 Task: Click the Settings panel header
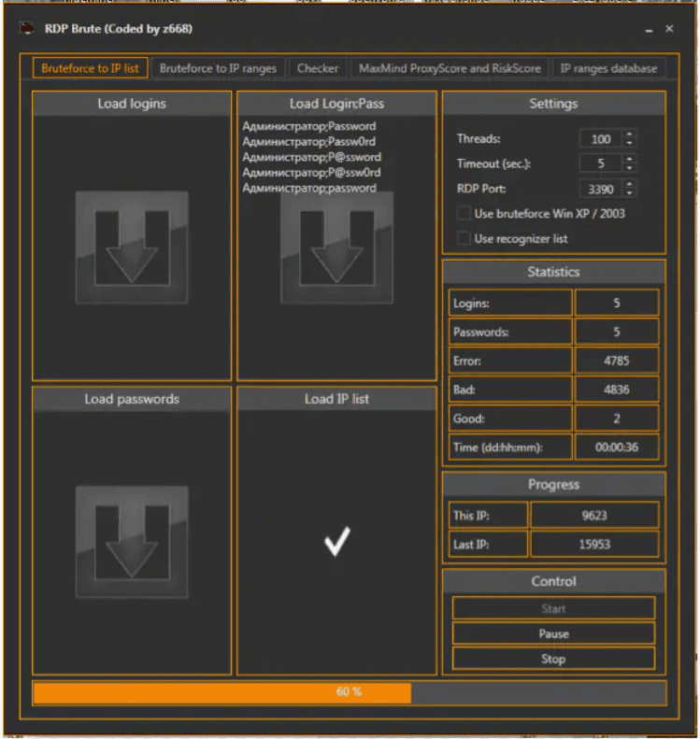(553, 104)
